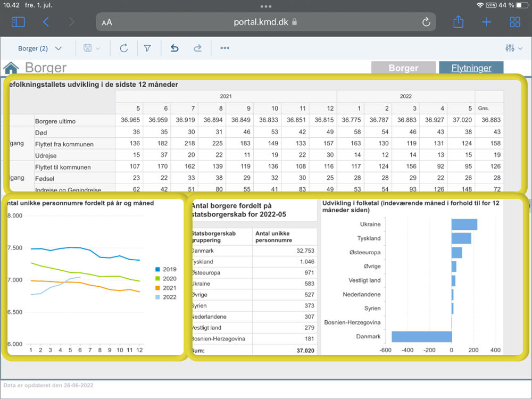Open a new tab with plus icon

[486, 22]
